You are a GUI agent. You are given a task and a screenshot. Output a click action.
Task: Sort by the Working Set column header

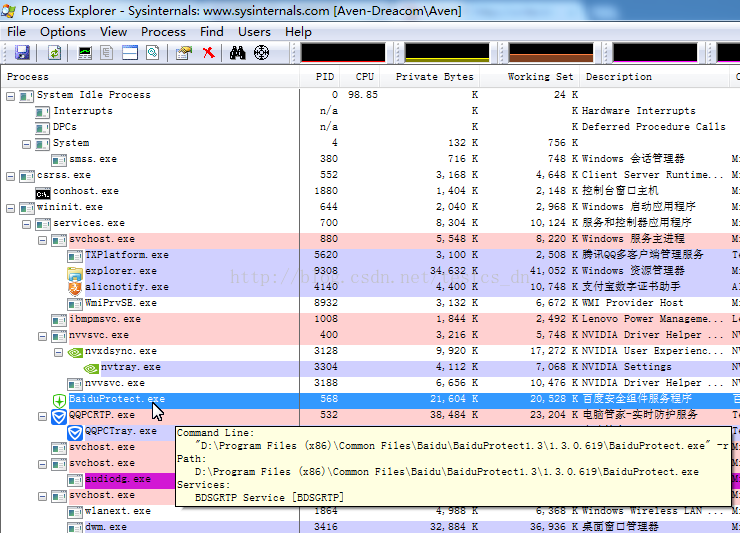pyautogui.click(x=531, y=77)
